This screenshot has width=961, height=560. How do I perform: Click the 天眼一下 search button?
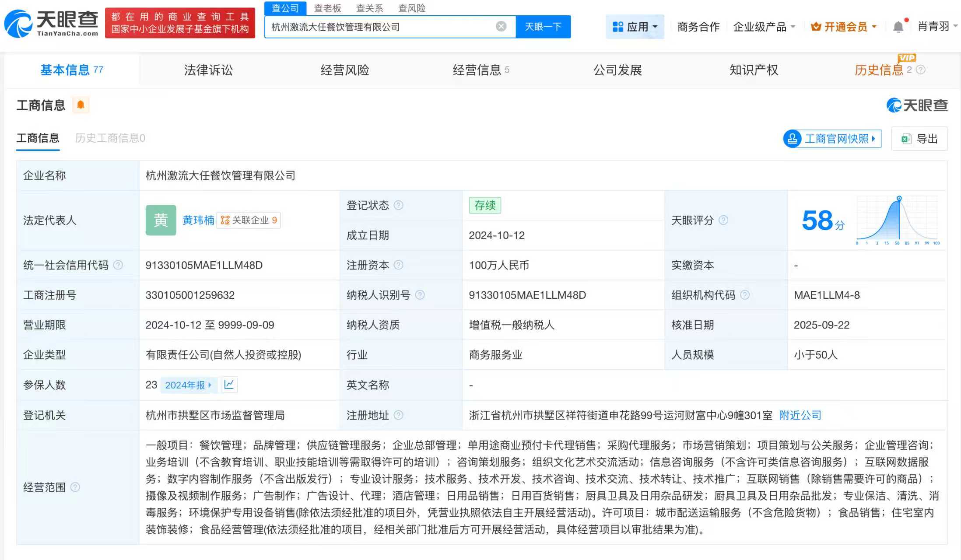click(543, 26)
